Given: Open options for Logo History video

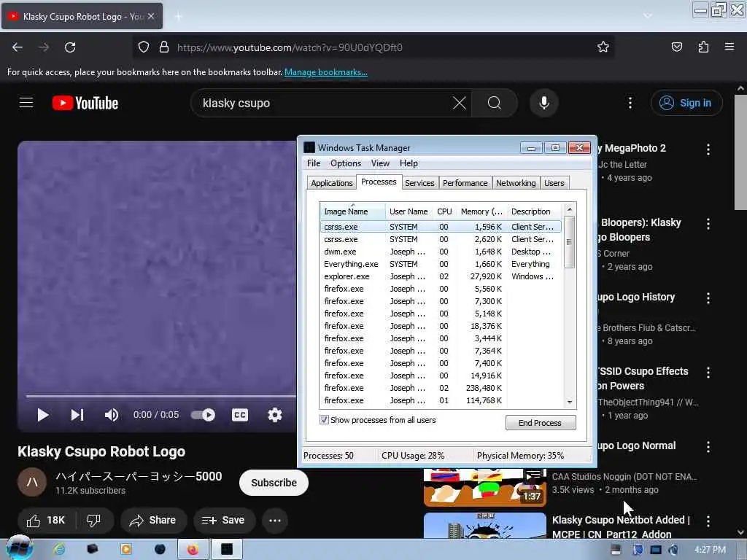Looking at the screenshot, I should click(708, 298).
